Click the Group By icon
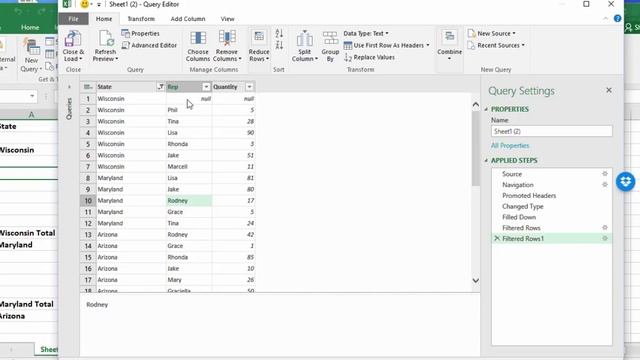 [330, 39]
